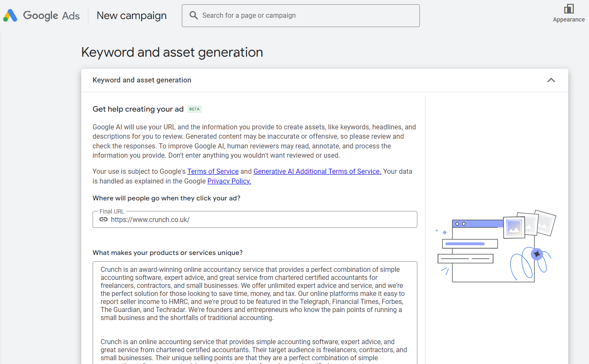Click the Google Ads logo
The image size is (589, 364).
click(41, 16)
